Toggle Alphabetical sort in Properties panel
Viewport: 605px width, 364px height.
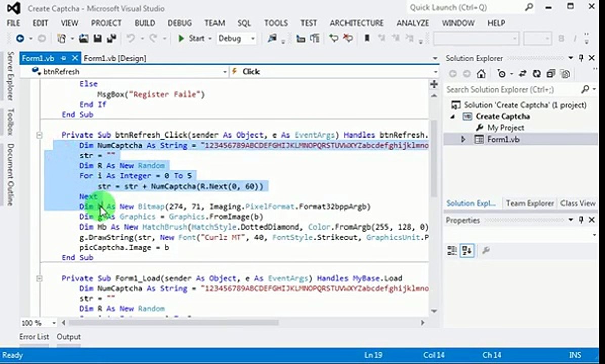click(467, 251)
